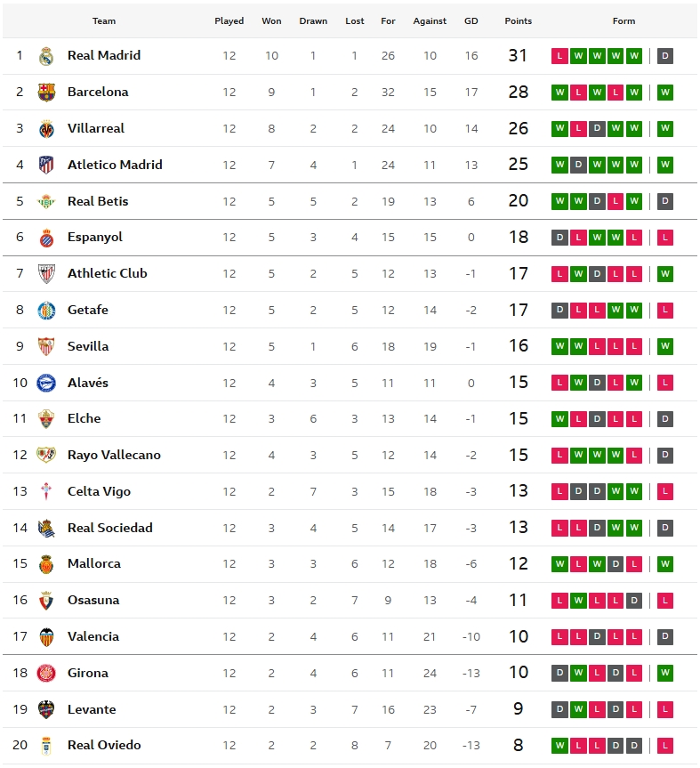Screen dimensions: 700x768
Task: Click the Real Oviedo club crest
Action: click(46, 746)
